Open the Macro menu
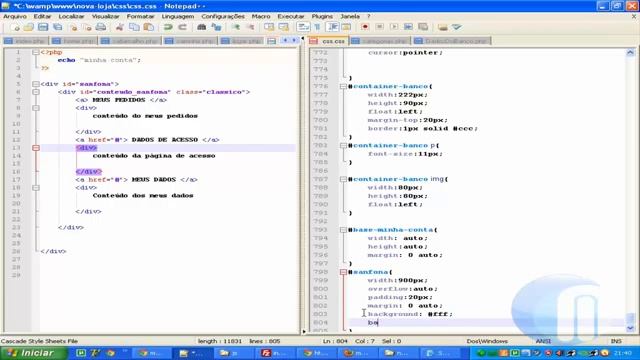Image resolution: width=640 pixels, height=360 pixels. (261, 16)
